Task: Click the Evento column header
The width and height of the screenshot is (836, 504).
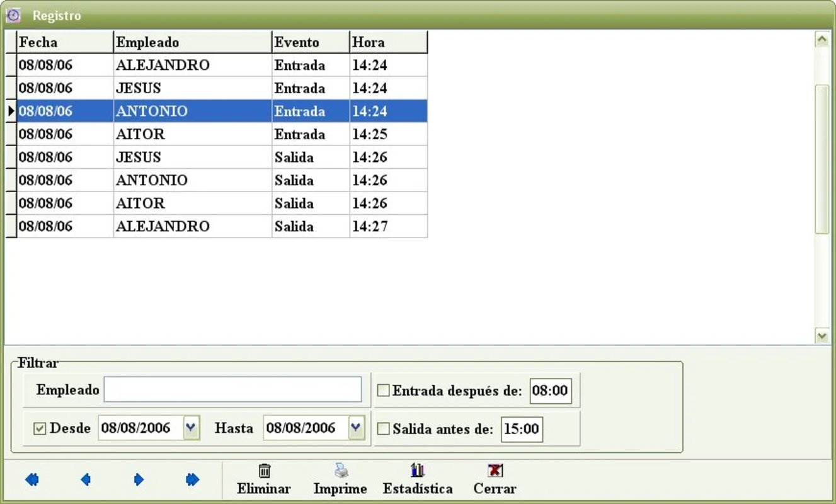Action: click(311, 42)
